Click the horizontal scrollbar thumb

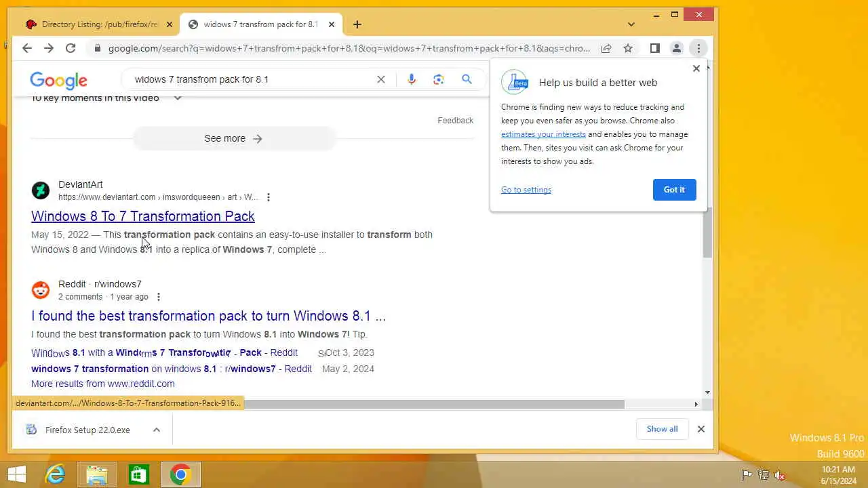tap(434, 404)
